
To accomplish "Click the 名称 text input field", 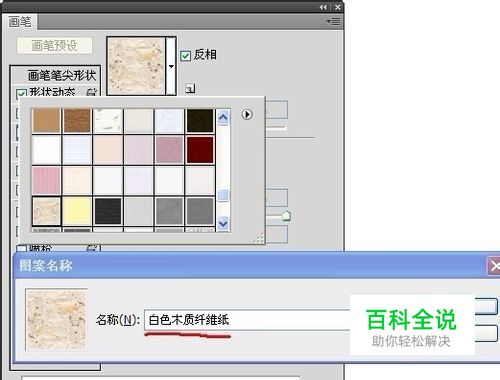I will coord(247,320).
